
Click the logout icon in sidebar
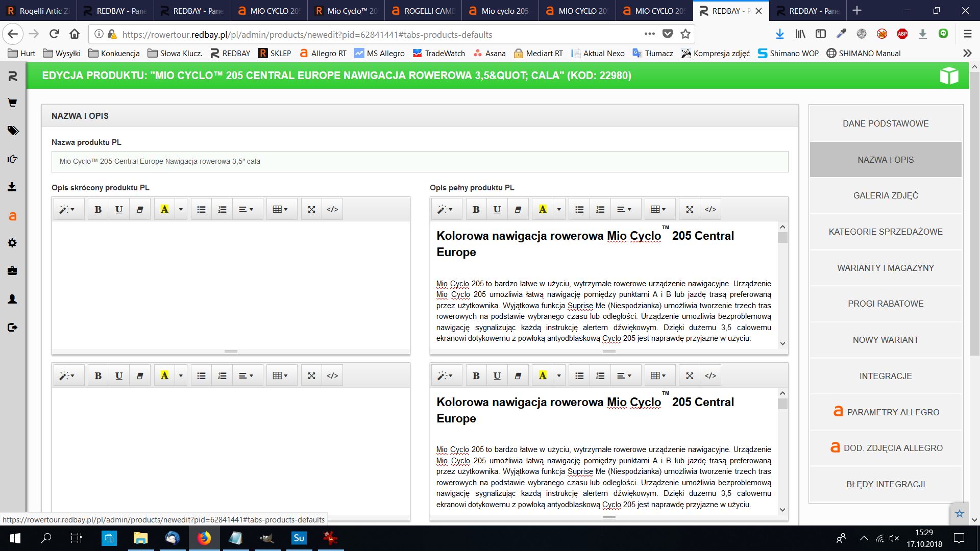coord(12,328)
